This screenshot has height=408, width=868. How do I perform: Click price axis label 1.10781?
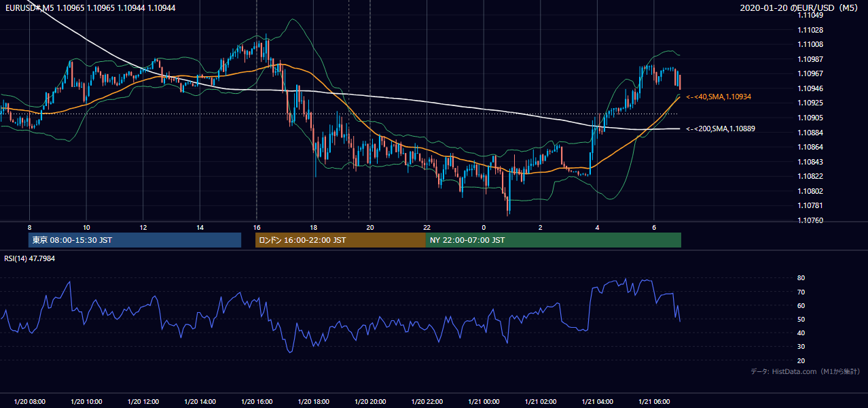pyautogui.click(x=810, y=205)
